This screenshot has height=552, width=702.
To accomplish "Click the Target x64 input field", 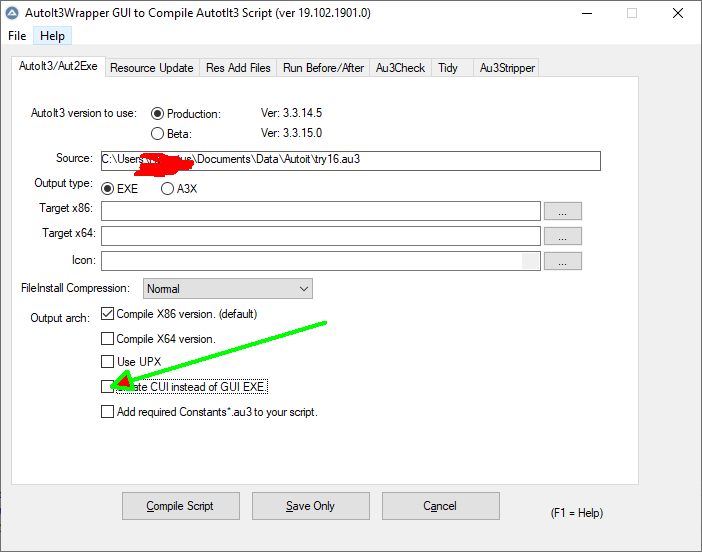I will coord(321,236).
